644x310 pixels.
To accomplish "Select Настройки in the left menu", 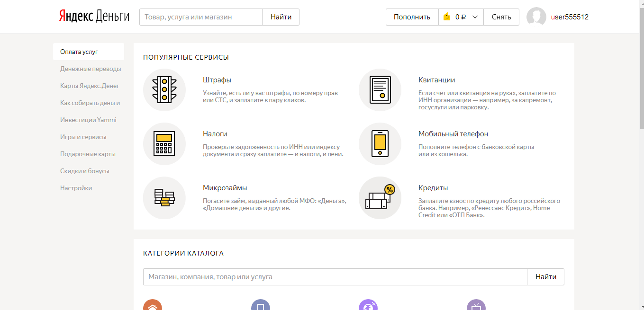I will 76,188.
